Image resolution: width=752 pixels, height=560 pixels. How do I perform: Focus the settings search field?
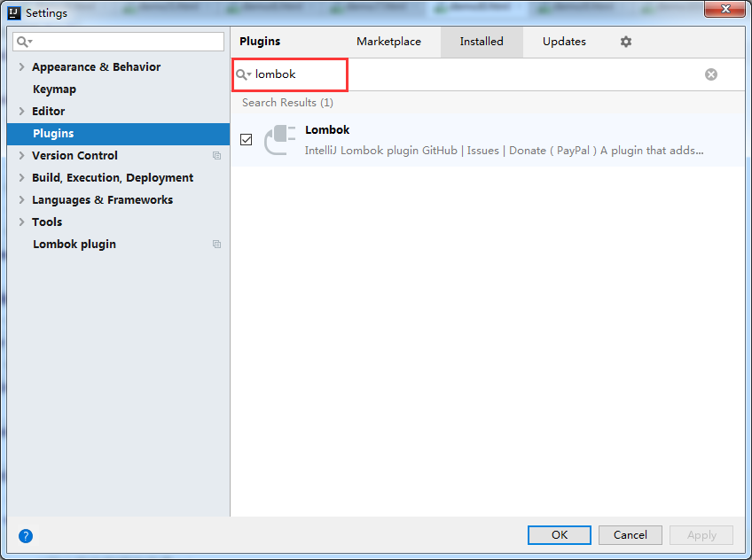point(119,42)
